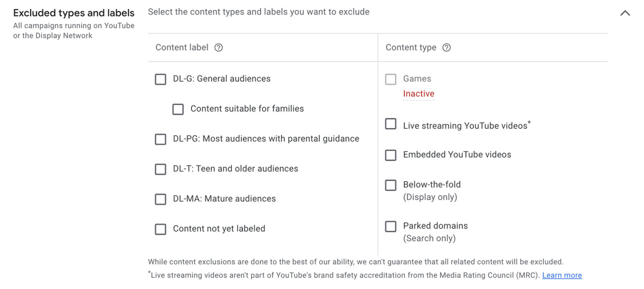644x289 pixels.
Task: Exclude Live streaming YouTube videos
Action: 390,124
